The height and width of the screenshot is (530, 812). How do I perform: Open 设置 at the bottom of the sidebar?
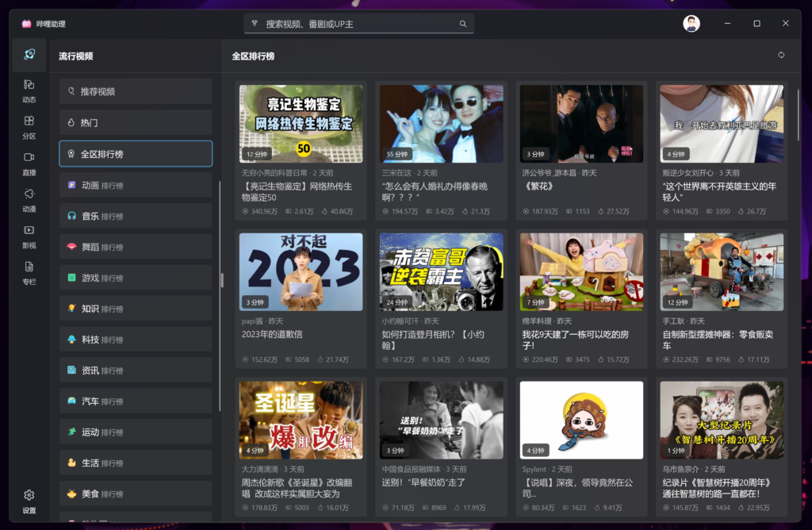29,500
